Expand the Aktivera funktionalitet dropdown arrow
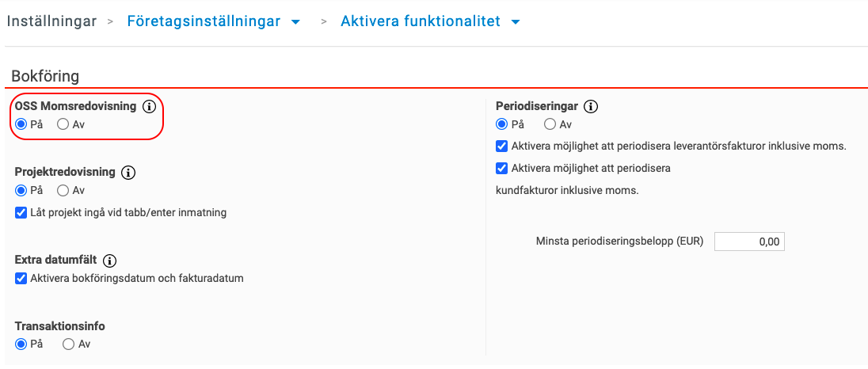 pos(516,22)
